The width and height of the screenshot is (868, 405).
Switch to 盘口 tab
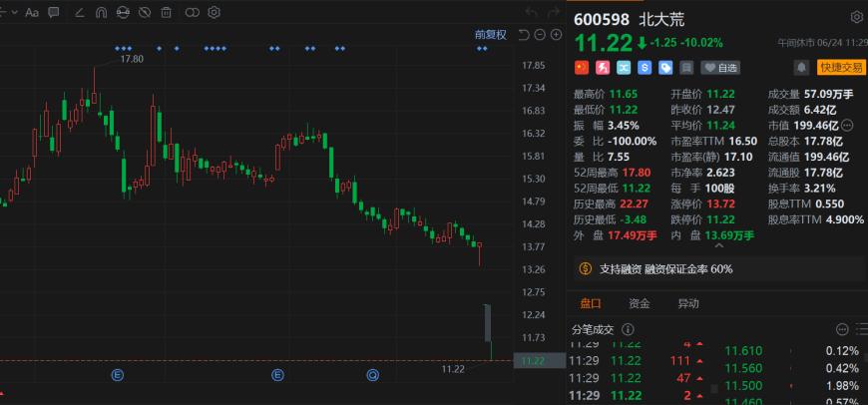(x=590, y=303)
